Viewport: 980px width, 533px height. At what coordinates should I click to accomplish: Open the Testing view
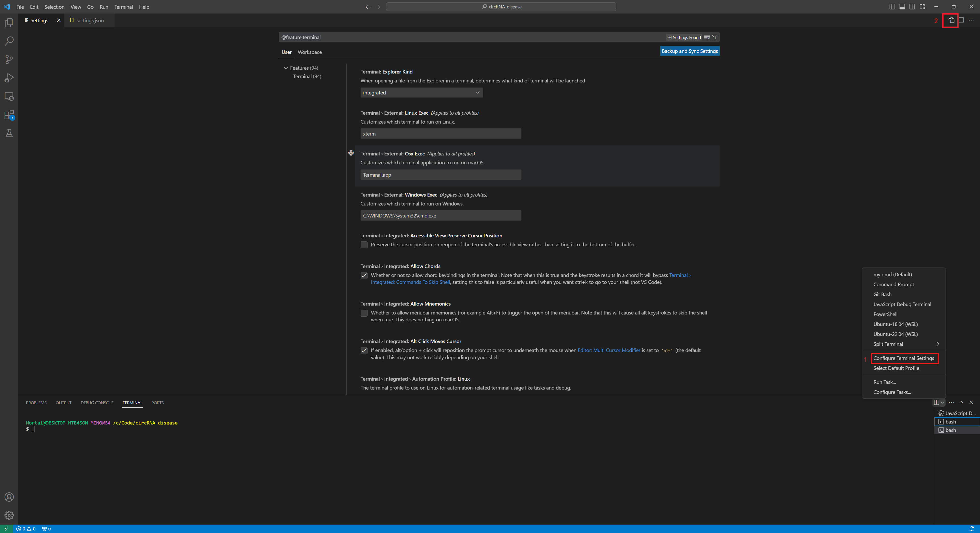coord(9,133)
